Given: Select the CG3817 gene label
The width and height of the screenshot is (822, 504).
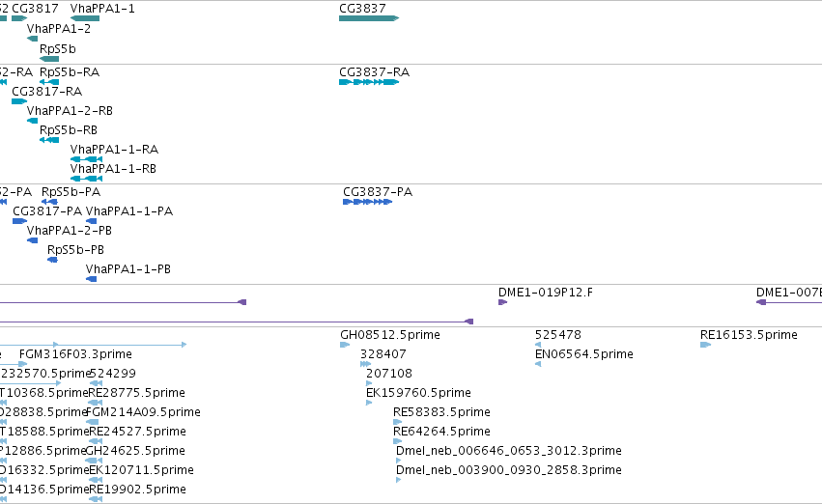Looking at the screenshot, I should point(35,9).
